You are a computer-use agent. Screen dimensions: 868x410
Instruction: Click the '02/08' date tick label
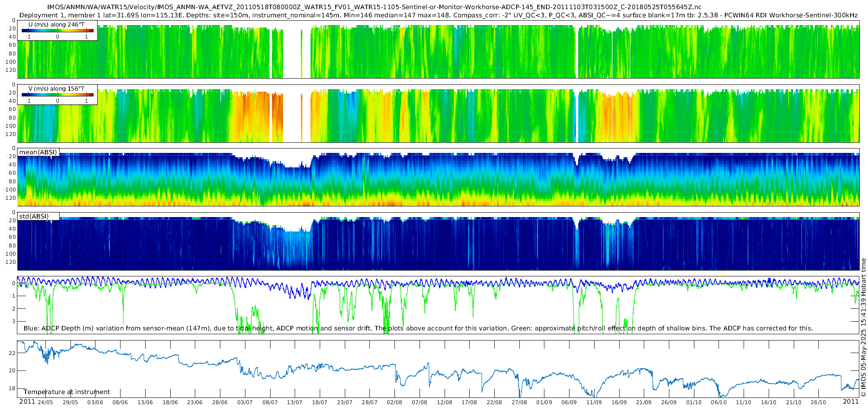(x=394, y=402)
